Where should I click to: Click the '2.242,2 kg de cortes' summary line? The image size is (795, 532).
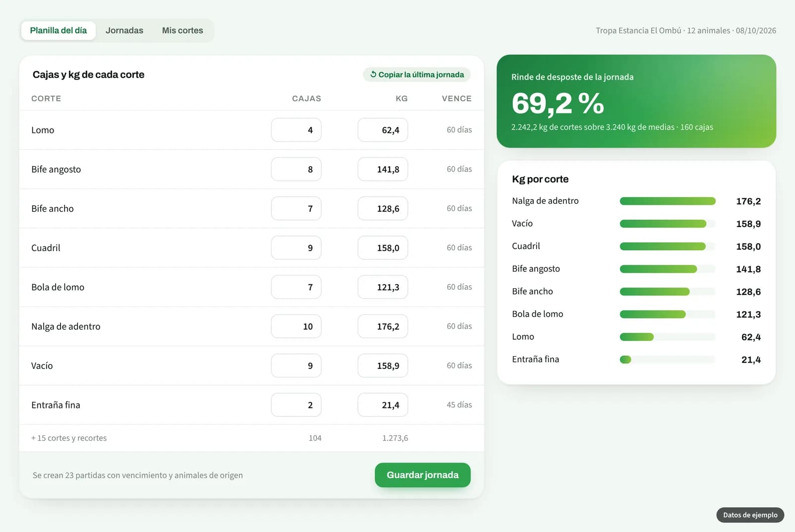coord(612,127)
